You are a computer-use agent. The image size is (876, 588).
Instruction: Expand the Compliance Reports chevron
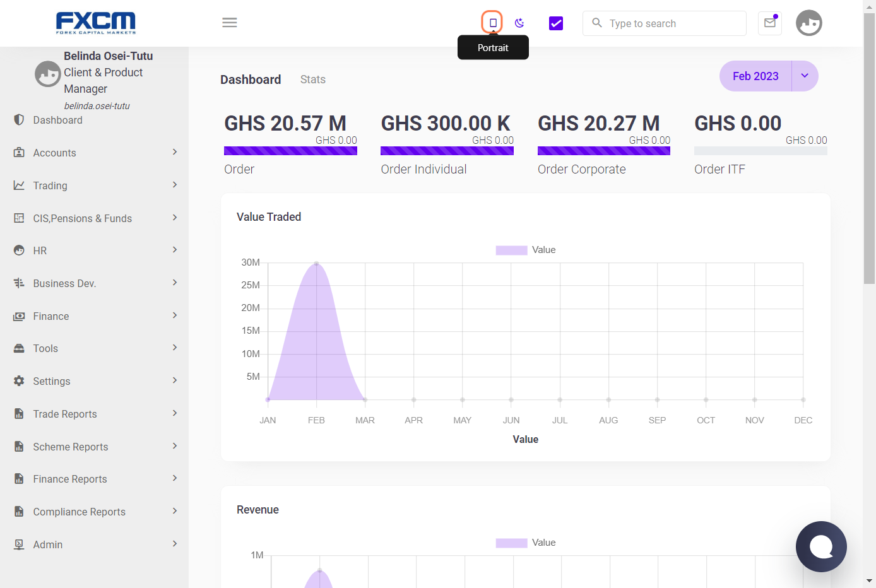175,511
